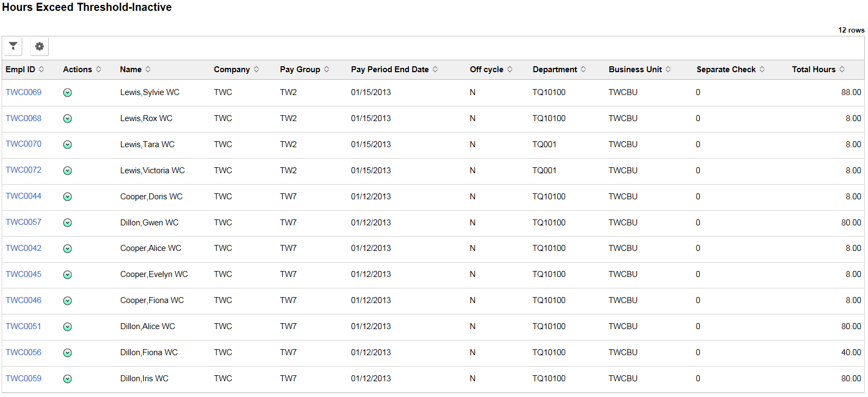Viewport: 868px width, 397px height.
Task: Click department TQ001 for Lewis,Tara WC
Action: pos(544,144)
